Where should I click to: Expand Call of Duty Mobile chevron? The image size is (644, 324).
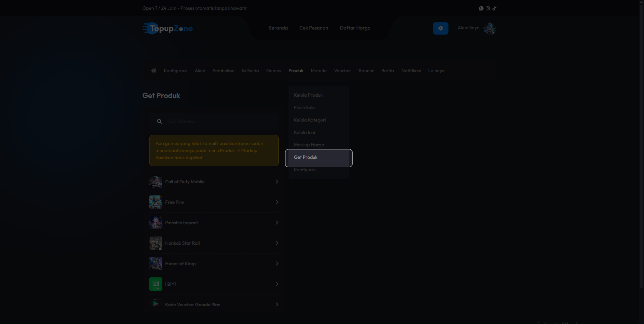(x=277, y=182)
